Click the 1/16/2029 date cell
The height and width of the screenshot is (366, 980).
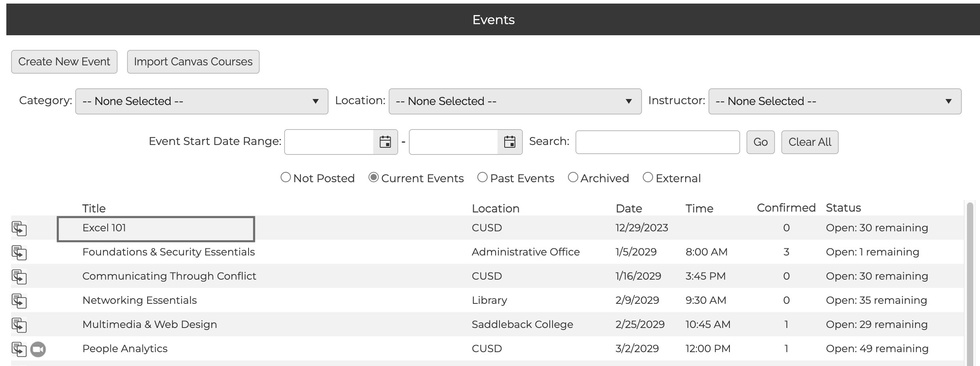coord(638,276)
